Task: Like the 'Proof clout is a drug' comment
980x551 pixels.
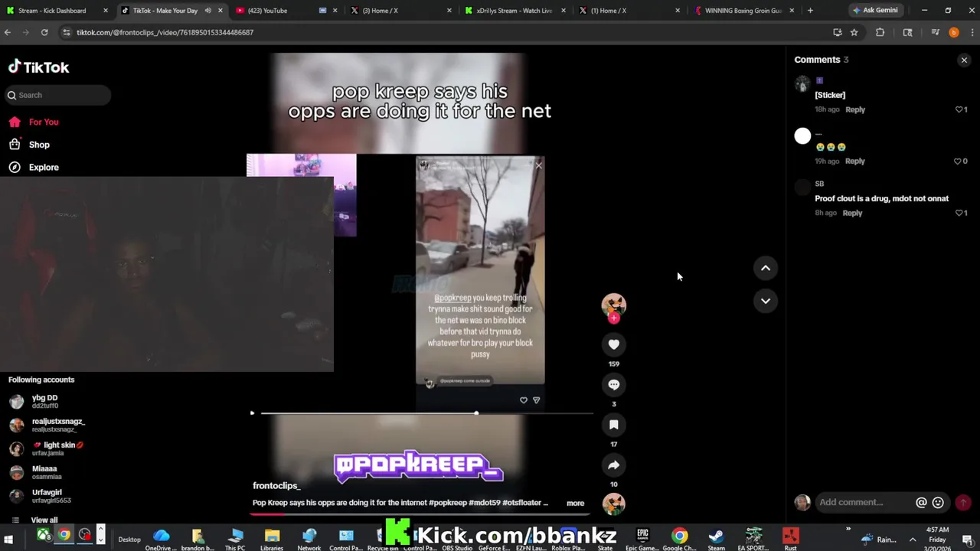Action: point(959,213)
